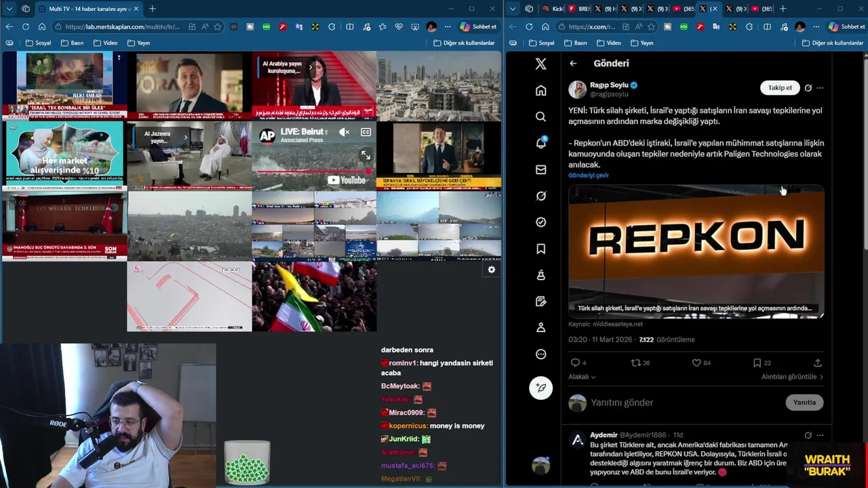
Task: Click Grok icon next to Takip et
Action: [x=808, y=87]
